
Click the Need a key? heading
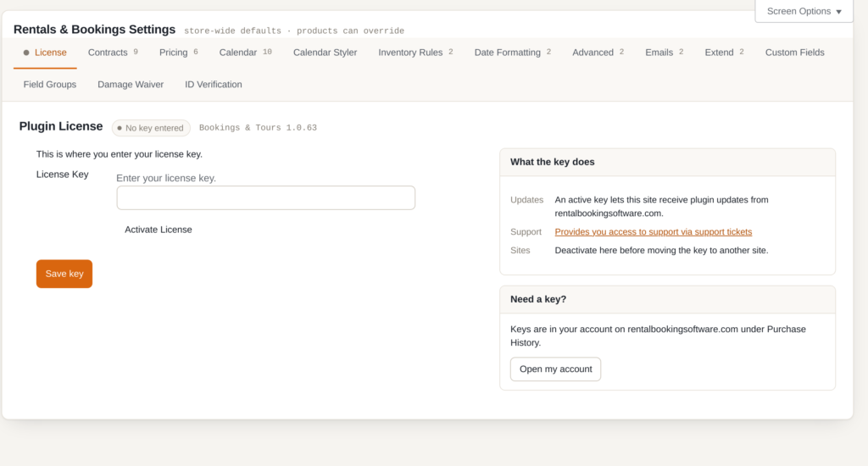tap(538, 299)
